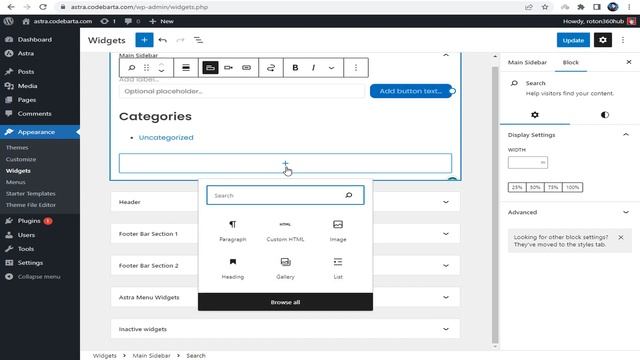Insert a Custom HTML block
Image resolution: width=640 pixels, height=360 pixels.
[x=285, y=231]
